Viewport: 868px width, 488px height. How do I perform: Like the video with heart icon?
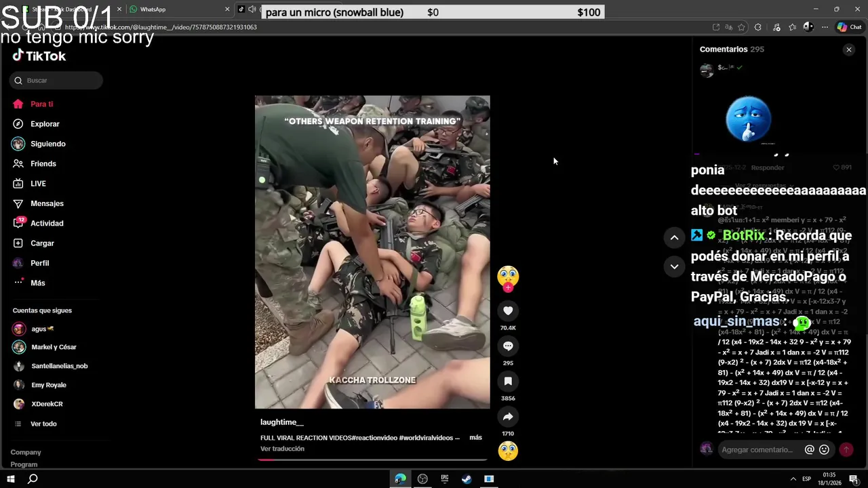508,310
